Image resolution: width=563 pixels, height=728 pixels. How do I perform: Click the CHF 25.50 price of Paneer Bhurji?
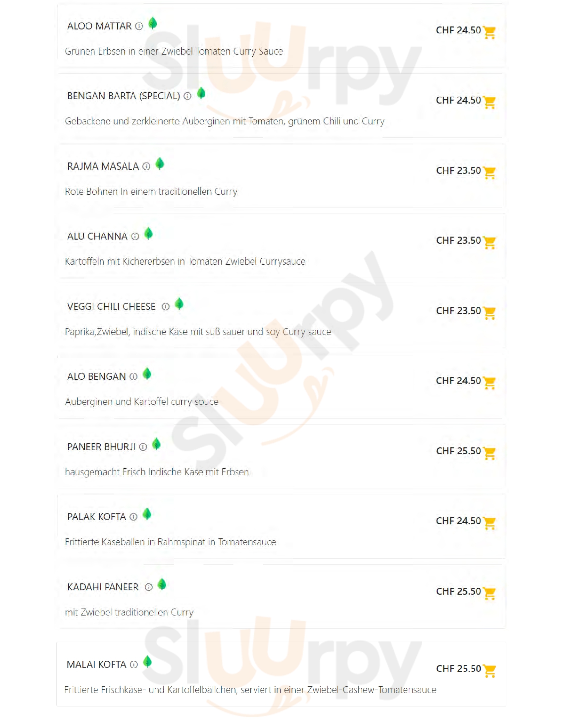tap(458, 451)
